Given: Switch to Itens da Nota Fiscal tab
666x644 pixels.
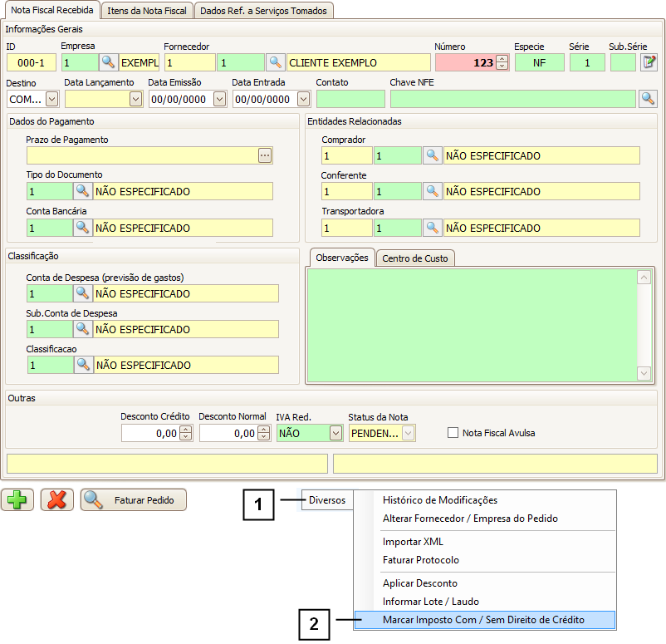Looking at the screenshot, I should (147, 11).
